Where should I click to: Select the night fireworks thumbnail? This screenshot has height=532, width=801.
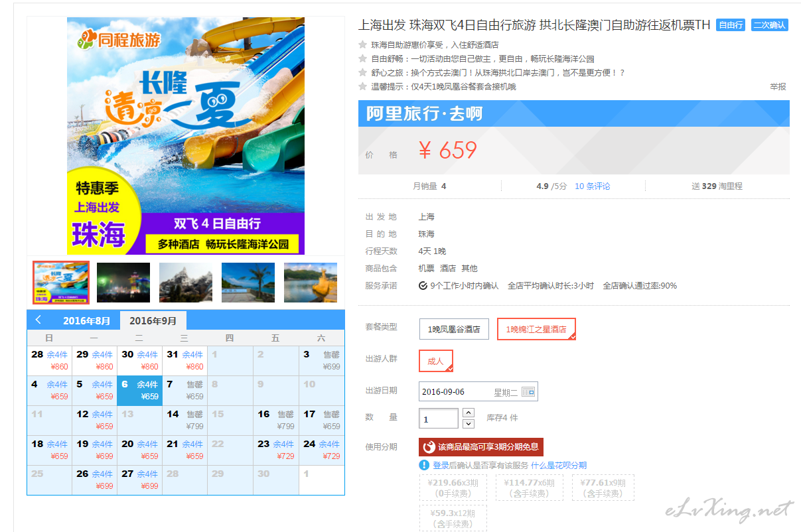pos(123,283)
